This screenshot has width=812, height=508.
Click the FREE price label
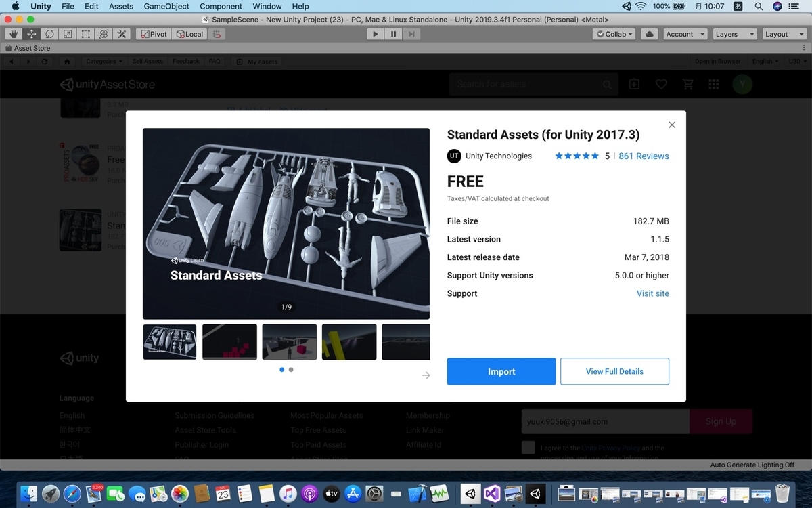tap(466, 182)
